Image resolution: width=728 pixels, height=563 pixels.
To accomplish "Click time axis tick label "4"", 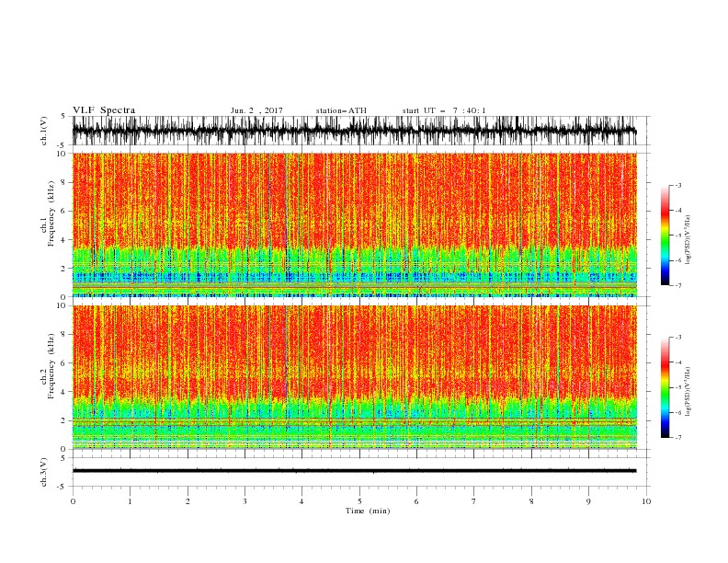I will point(301,501).
